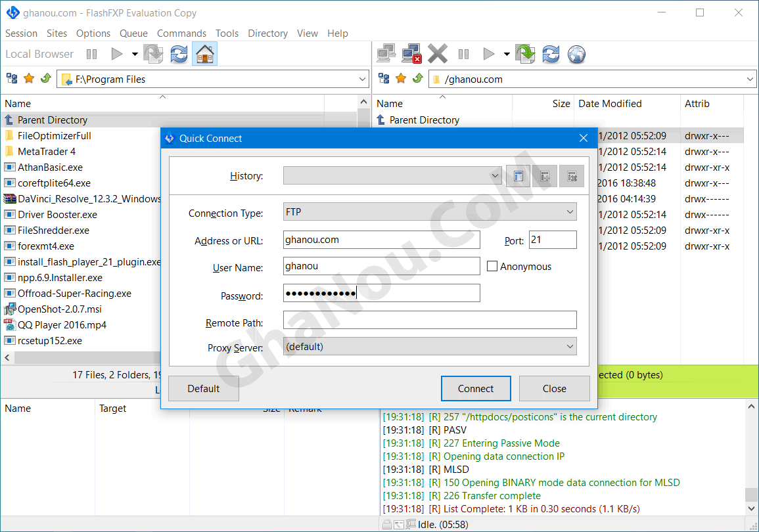Open the Session menu
Image resolution: width=759 pixels, height=532 pixels.
point(21,33)
